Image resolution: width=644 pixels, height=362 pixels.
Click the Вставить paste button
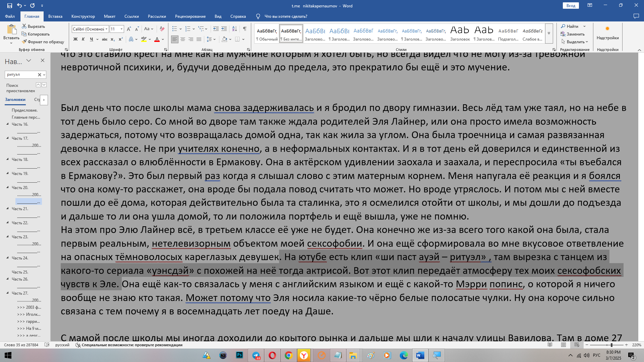11,34
